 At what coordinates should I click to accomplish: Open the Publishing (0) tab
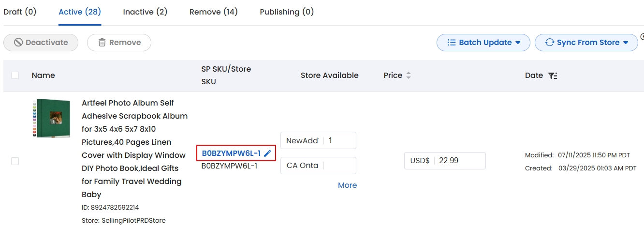tap(287, 12)
